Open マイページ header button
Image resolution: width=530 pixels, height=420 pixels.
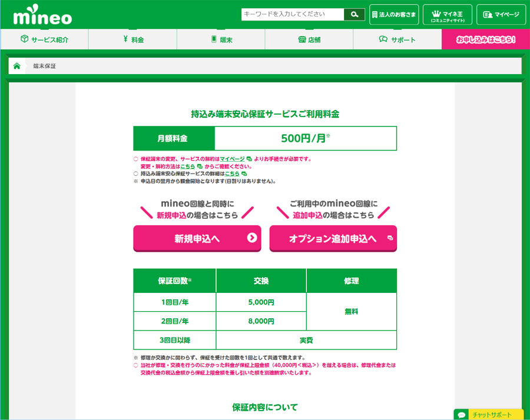(x=501, y=15)
